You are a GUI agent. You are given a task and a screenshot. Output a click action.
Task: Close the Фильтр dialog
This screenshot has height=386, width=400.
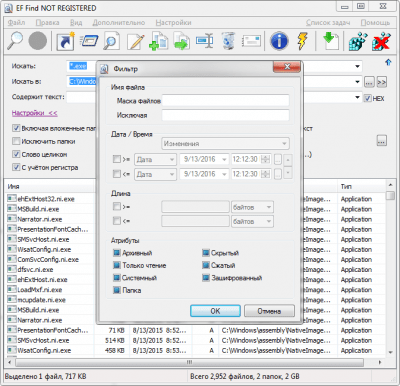(287, 67)
